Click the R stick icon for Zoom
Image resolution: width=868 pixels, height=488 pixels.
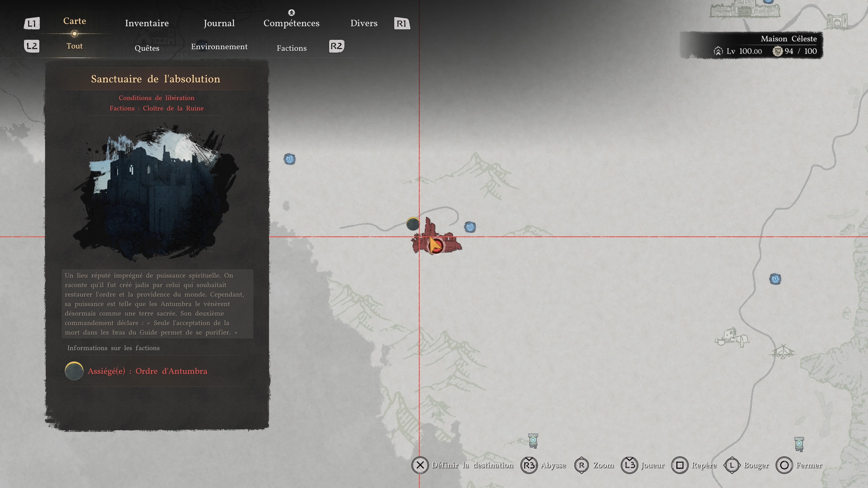(582, 465)
